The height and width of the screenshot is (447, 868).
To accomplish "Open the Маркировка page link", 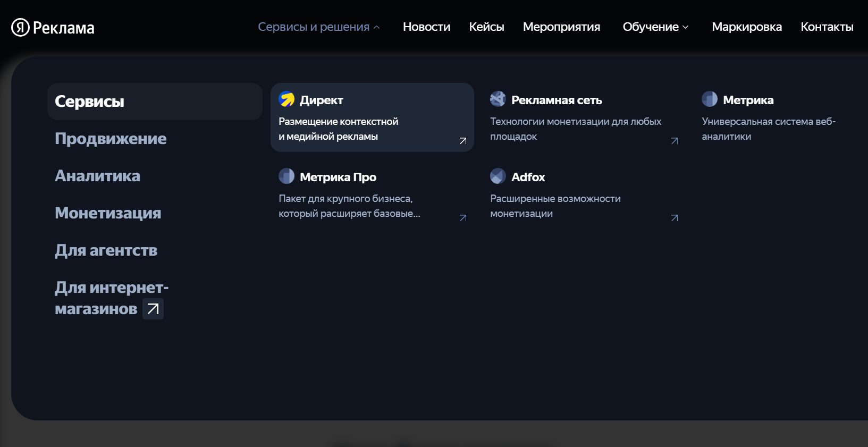I will pos(746,27).
